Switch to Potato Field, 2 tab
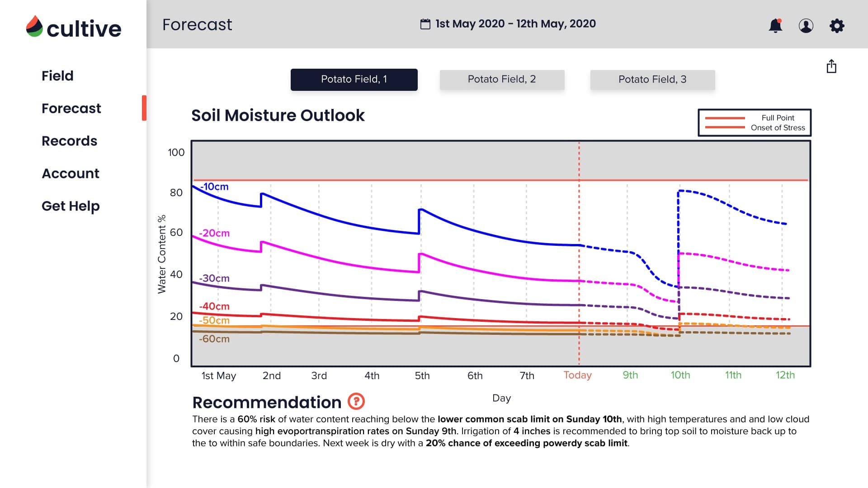 [502, 80]
